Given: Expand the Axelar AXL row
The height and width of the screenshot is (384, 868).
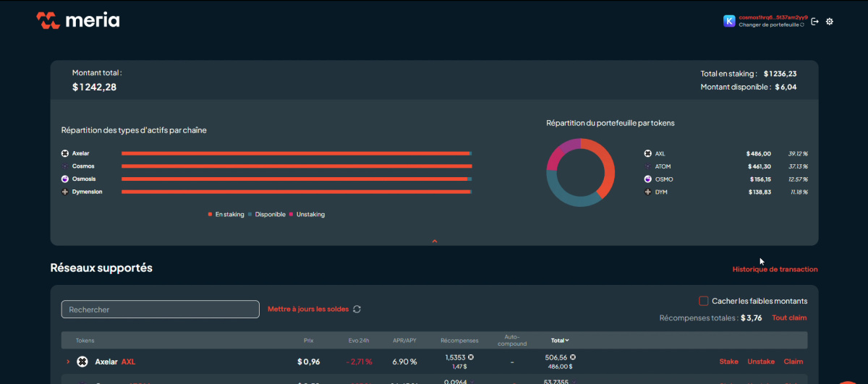Looking at the screenshot, I should click(x=68, y=362).
